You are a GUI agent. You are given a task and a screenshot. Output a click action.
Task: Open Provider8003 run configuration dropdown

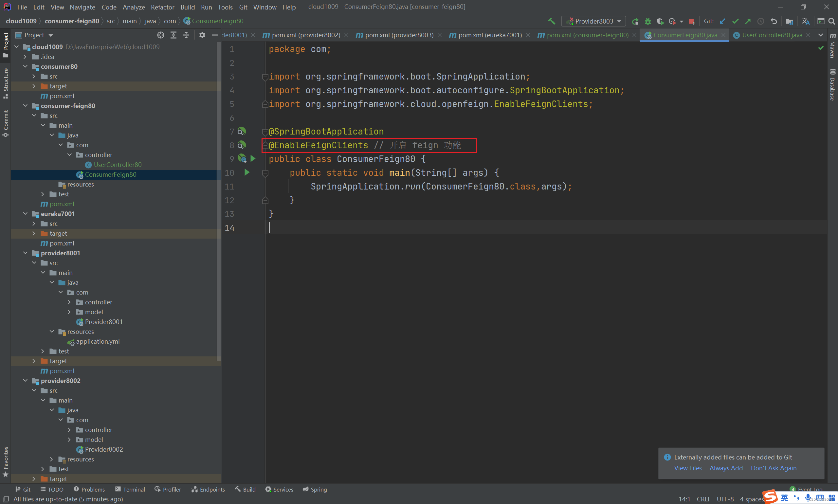coord(594,21)
